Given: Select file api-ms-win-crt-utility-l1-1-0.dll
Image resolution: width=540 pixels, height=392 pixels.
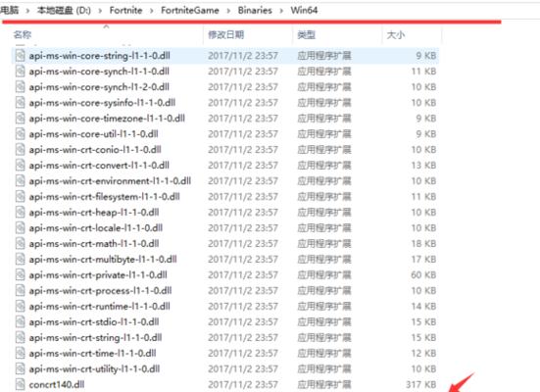Looking at the screenshot, I should [x=94, y=368].
